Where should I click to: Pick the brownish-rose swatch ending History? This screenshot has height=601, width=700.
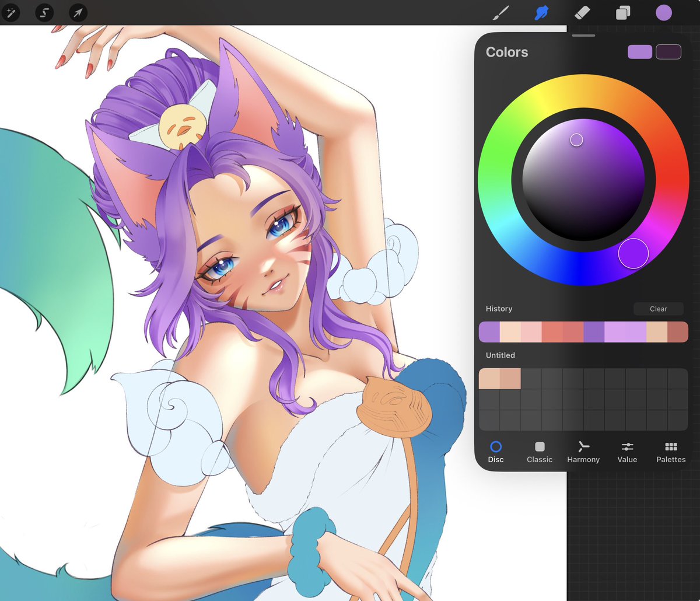[678, 332]
